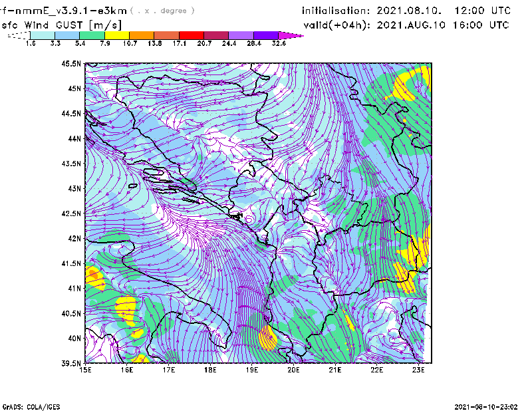Select the red legend swatch between 17.1 and 20.7
The width and height of the screenshot is (532, 411).
coord(192,35)
